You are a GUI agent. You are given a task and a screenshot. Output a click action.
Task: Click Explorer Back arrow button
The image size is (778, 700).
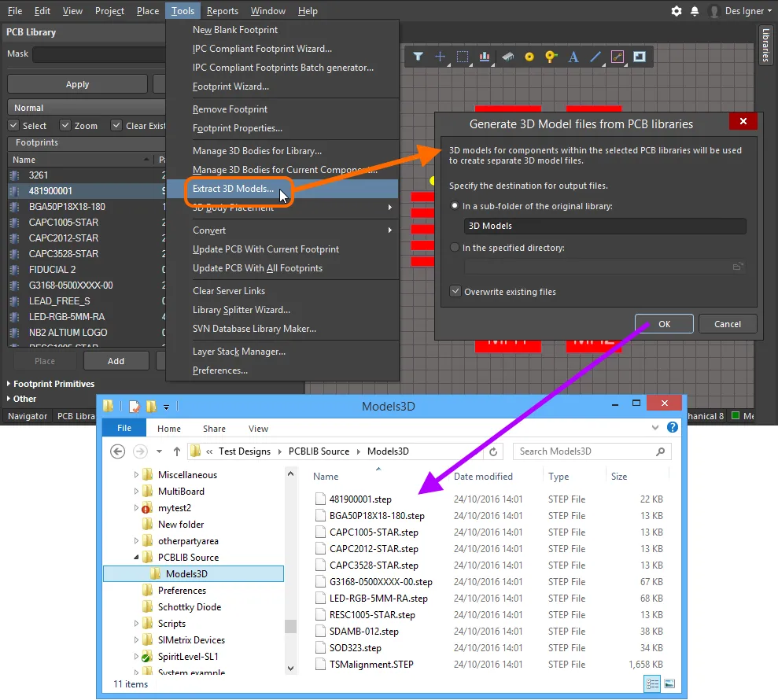point(117,451)
